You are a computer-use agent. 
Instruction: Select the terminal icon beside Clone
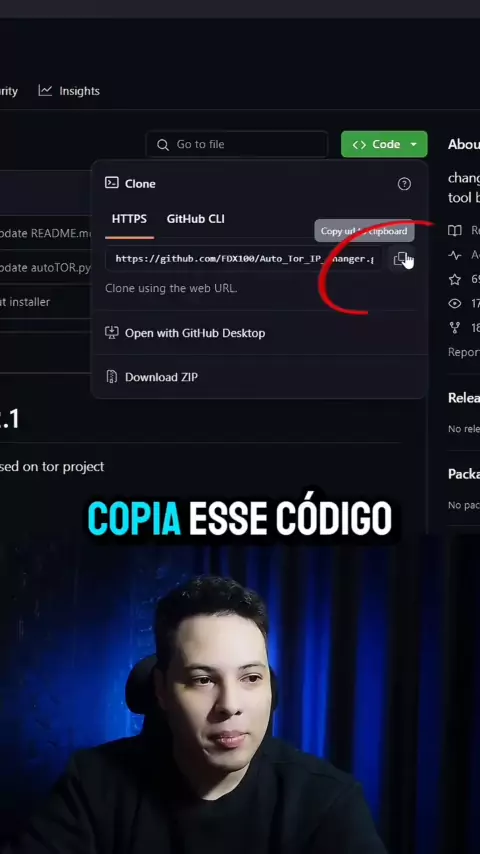[112, 183]
